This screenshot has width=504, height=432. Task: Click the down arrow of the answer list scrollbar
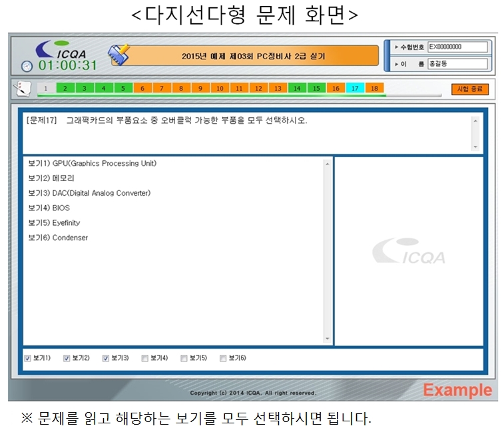(x=327, y=339)
